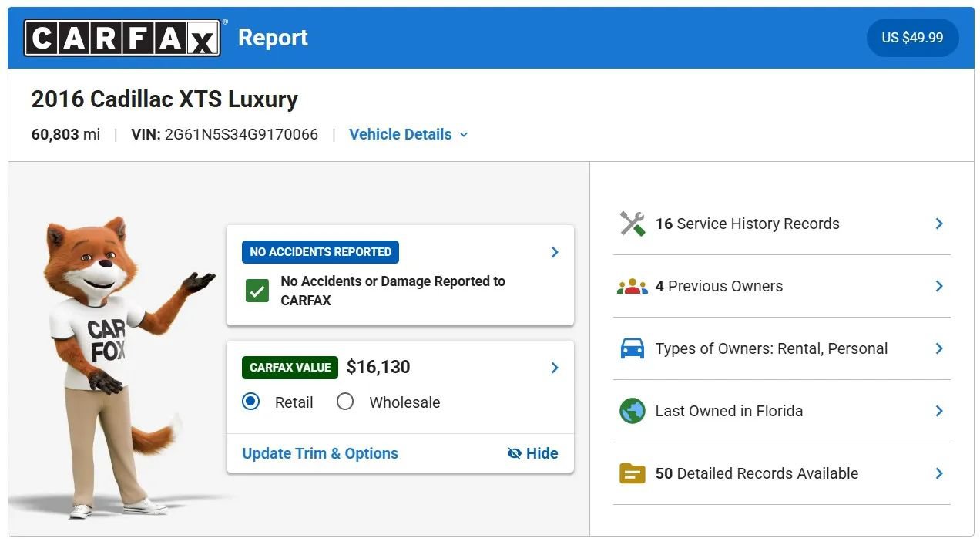Click the people Previous Owners icon
The image size is (980, 545).
pos(633,287)
